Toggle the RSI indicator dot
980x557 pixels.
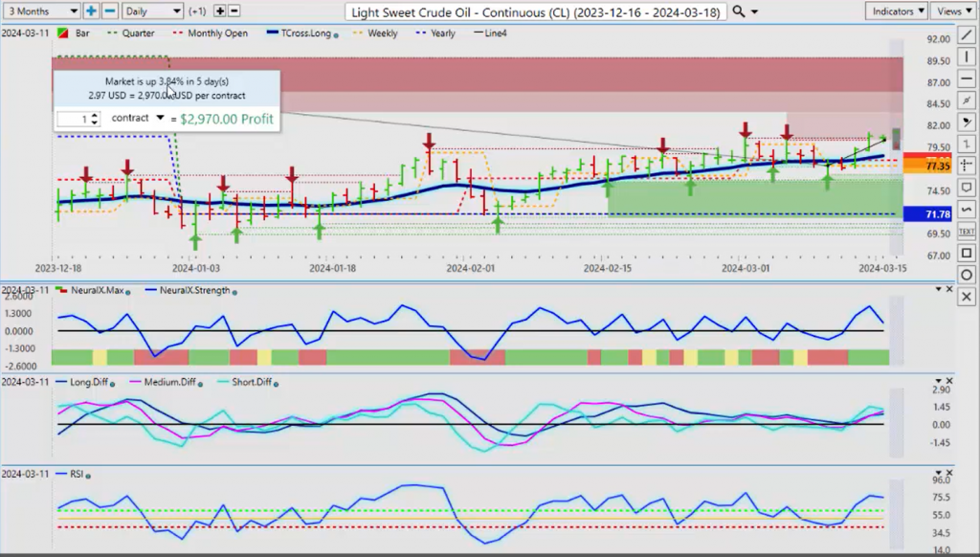point(88,476)
